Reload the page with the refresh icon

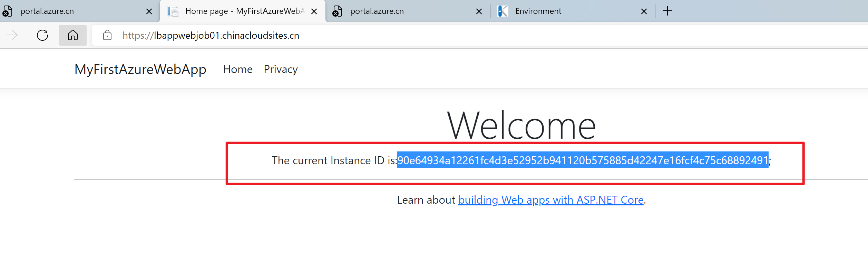[42, 35]
